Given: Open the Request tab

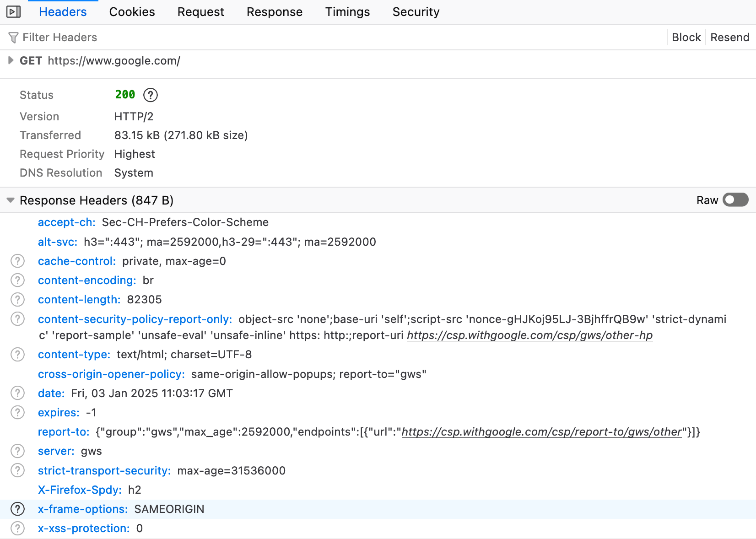Looking at the screenshot, I should coord(200,12).
